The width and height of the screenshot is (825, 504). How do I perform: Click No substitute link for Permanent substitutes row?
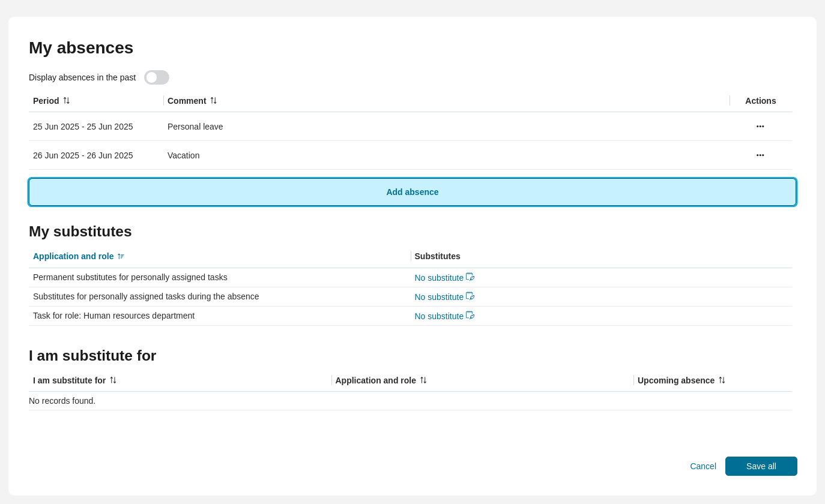click(x=439, y=278)
